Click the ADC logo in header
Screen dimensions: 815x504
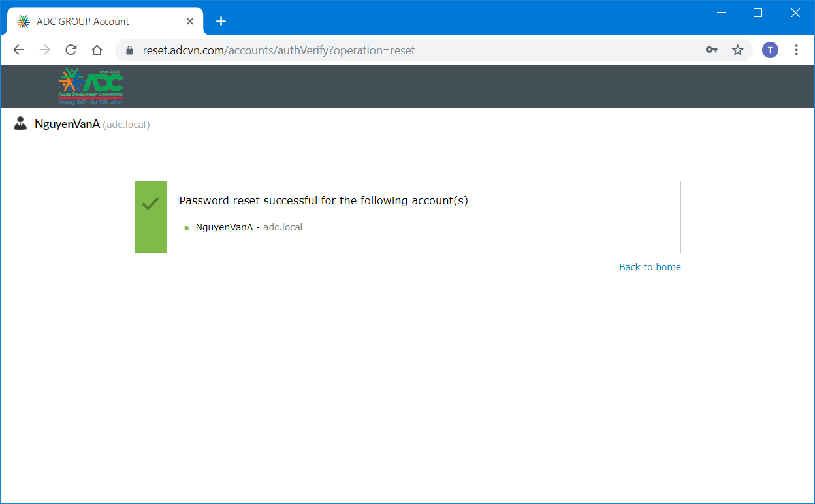(x=91, y=87)
